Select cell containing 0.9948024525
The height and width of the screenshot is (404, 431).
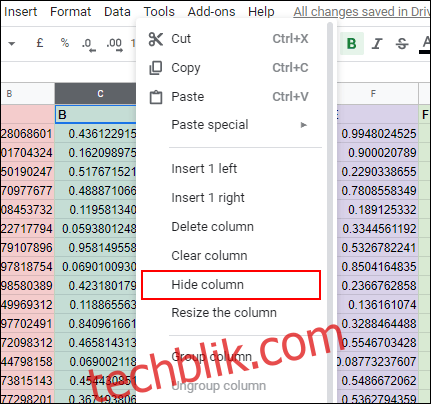pos(378,134)
